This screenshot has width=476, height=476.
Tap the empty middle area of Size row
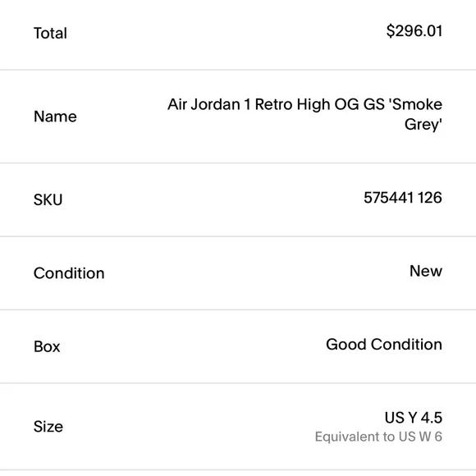(x=189, y=427)
